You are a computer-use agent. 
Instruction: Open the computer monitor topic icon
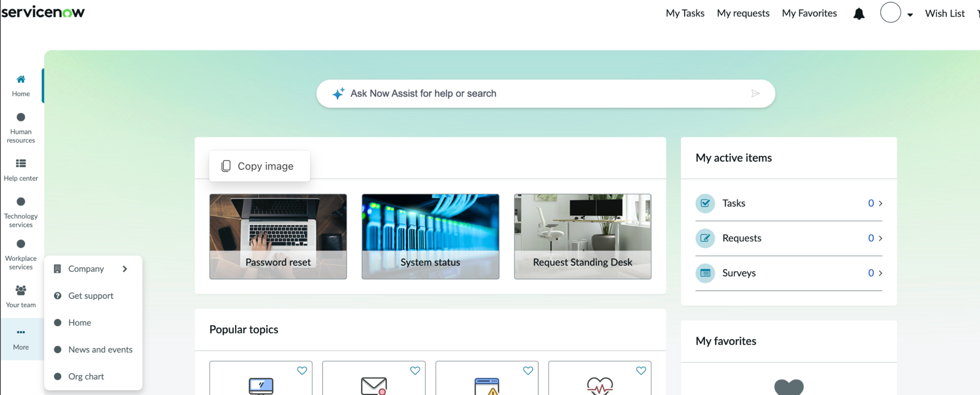point(261,386)
